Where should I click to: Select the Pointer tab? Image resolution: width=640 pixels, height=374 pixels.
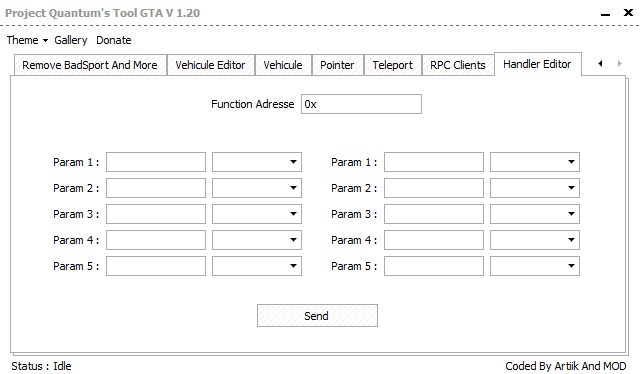[x=337, y=65]
